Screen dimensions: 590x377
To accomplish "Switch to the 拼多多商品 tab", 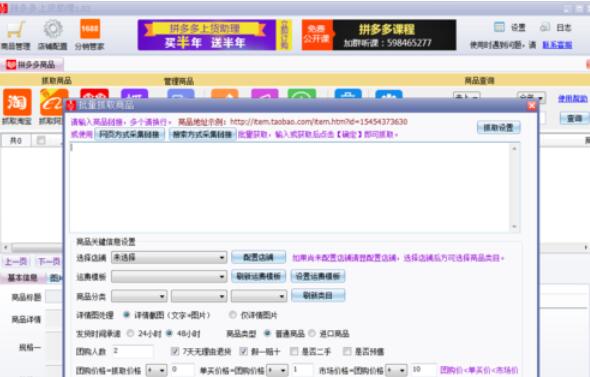I will pos(32,65).
